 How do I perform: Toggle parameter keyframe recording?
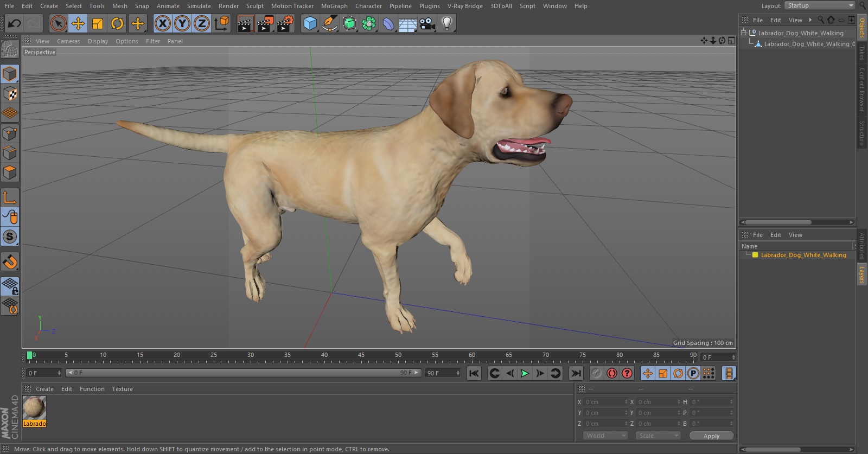[x=693, y=373]
